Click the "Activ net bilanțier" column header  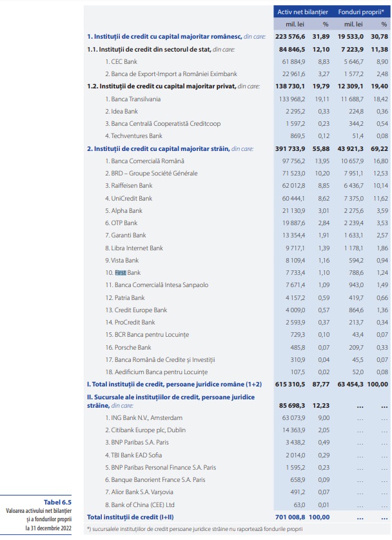tap(302, 12)
